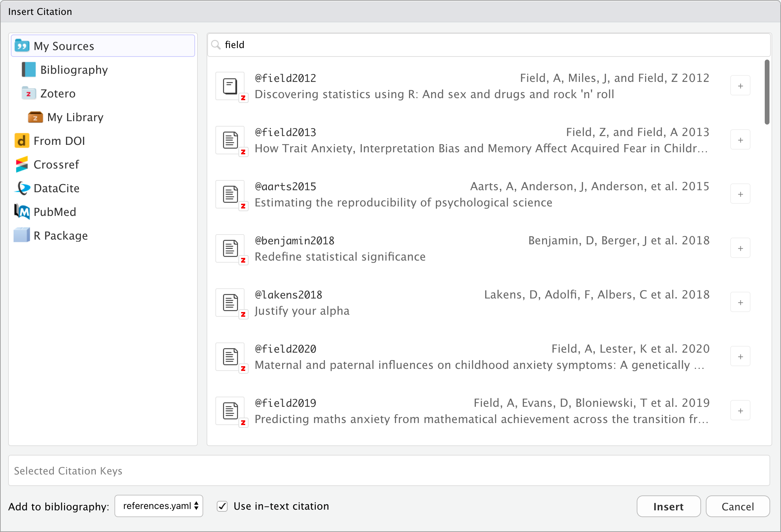
Task: Add @benjamin2018 with the plus button
Action: pyautogui.click(x=740, y=248)
